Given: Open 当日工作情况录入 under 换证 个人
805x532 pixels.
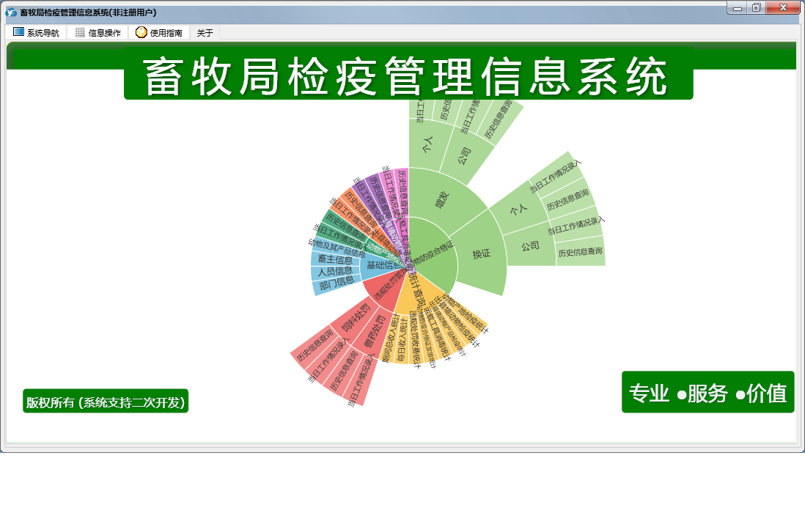Looking at the screenshot, I should click(556, 176).
